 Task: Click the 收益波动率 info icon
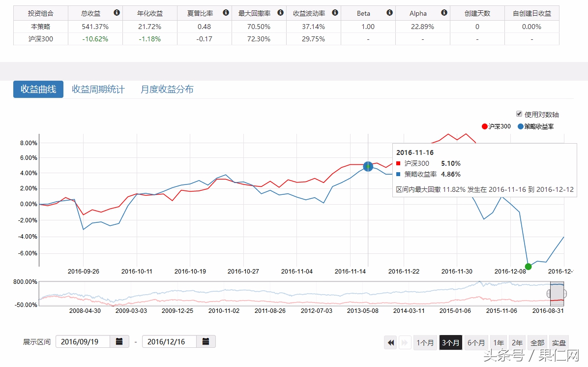335,13
